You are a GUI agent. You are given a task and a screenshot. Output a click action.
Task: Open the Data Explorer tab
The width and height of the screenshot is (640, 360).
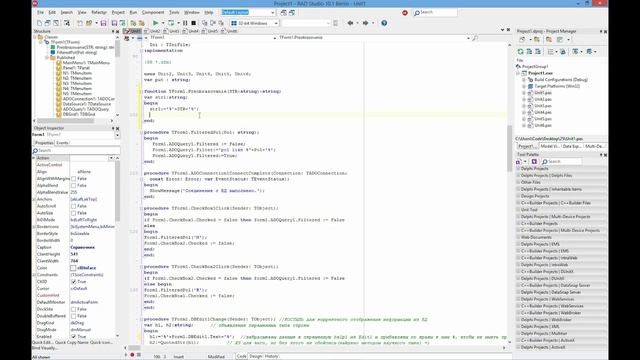(x=571, y=146)
